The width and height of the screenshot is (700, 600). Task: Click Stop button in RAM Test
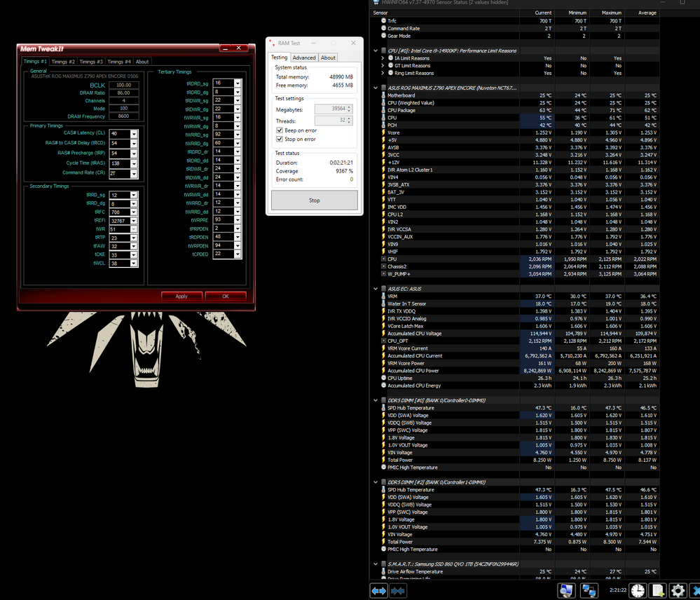315,200
